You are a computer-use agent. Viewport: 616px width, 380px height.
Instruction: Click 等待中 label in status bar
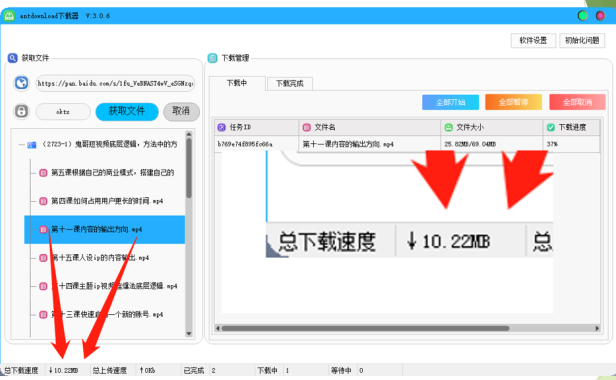[x=341, y=371]
